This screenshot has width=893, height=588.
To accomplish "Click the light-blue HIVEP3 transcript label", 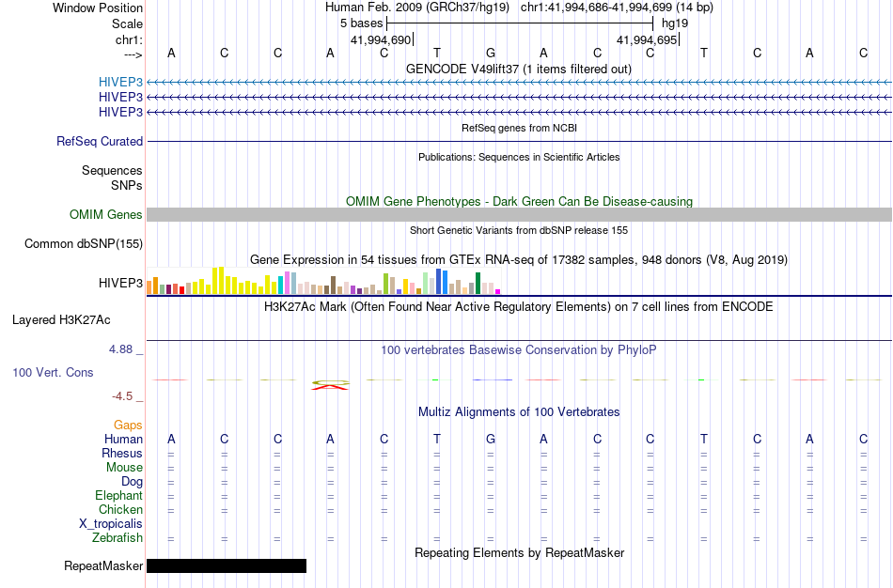I will pyautogui.click(x=120, y=82).
